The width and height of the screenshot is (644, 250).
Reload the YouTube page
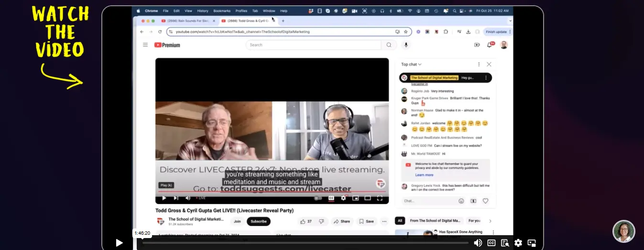pyautogui.click(x=160, y=32)
